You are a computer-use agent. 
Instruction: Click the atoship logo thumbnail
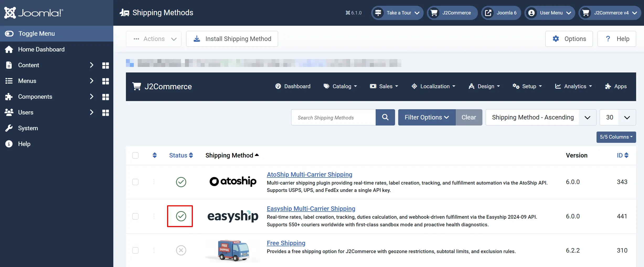pos(233,181)
